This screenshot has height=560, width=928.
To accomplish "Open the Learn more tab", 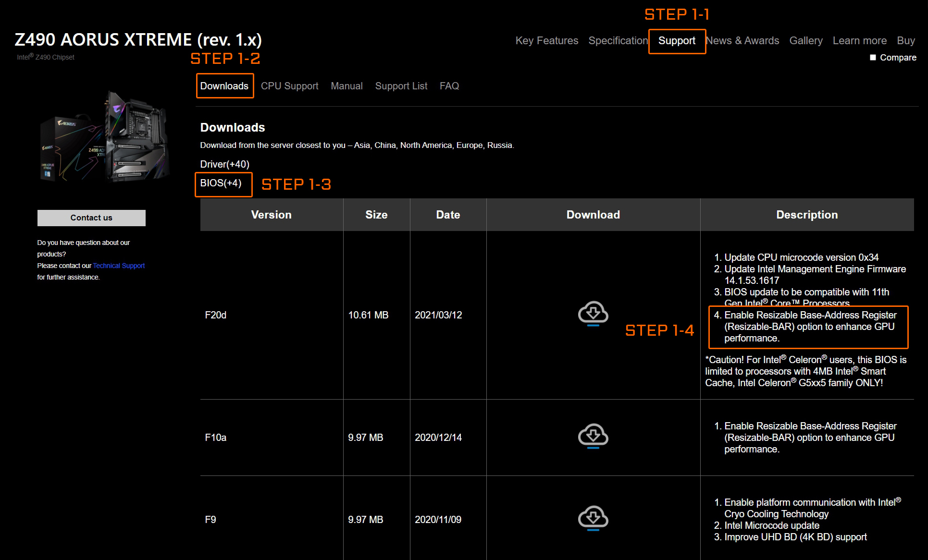I will (x=860, y=41).
